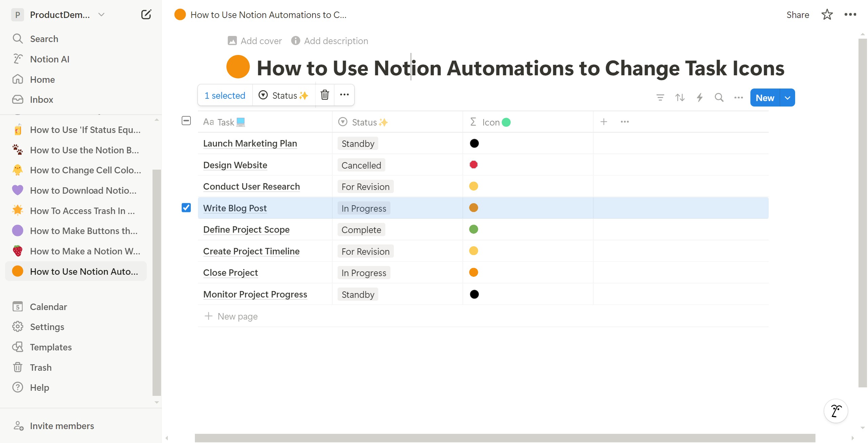Image resolution: width=868 pixels, height=443 pixels.
Task: Delete selected row with trash icon
Action: point(325,95)
